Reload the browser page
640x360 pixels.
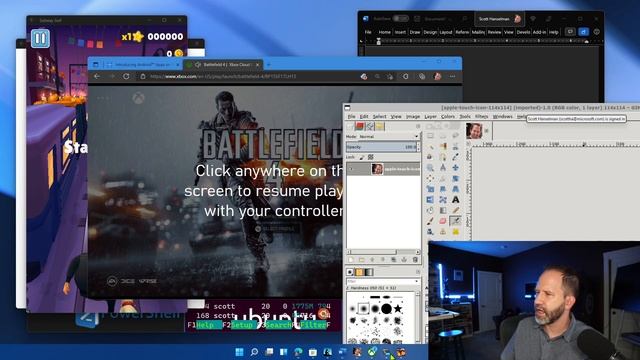126,76
